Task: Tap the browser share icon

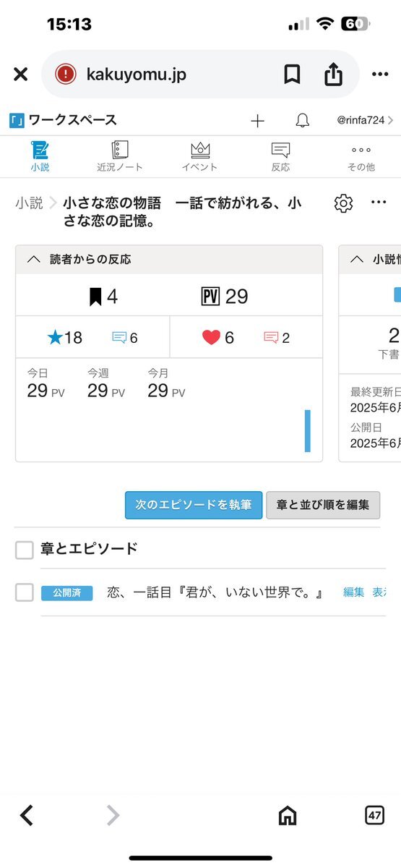Action: click(x=333, y=73)
